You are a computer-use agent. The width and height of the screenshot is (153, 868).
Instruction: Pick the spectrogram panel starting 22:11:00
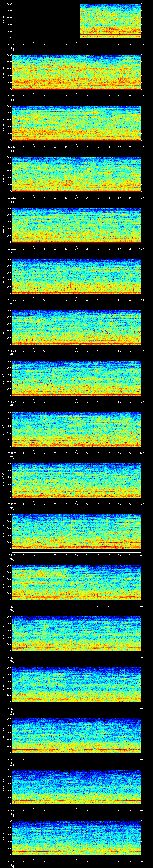[77, 378]
